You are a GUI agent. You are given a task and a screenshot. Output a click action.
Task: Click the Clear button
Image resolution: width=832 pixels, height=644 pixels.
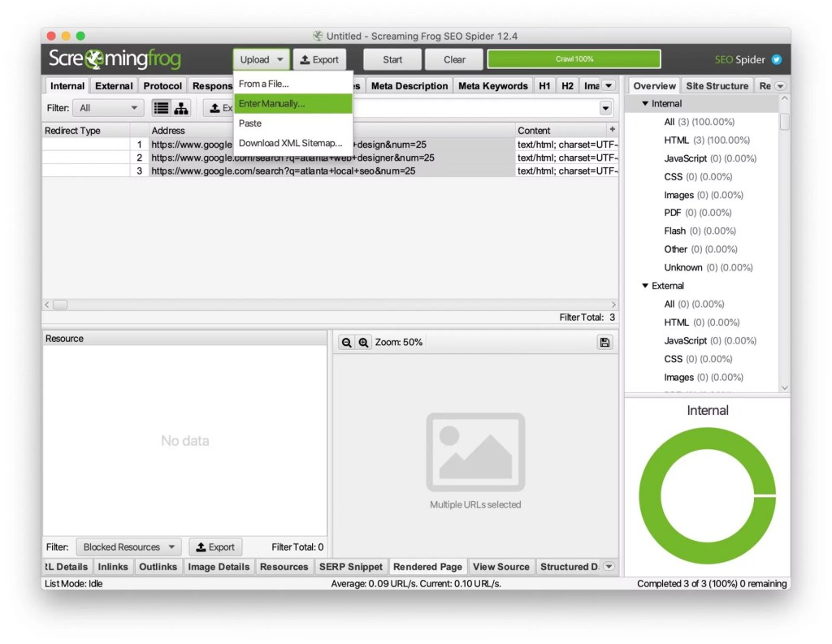(455, 59)
